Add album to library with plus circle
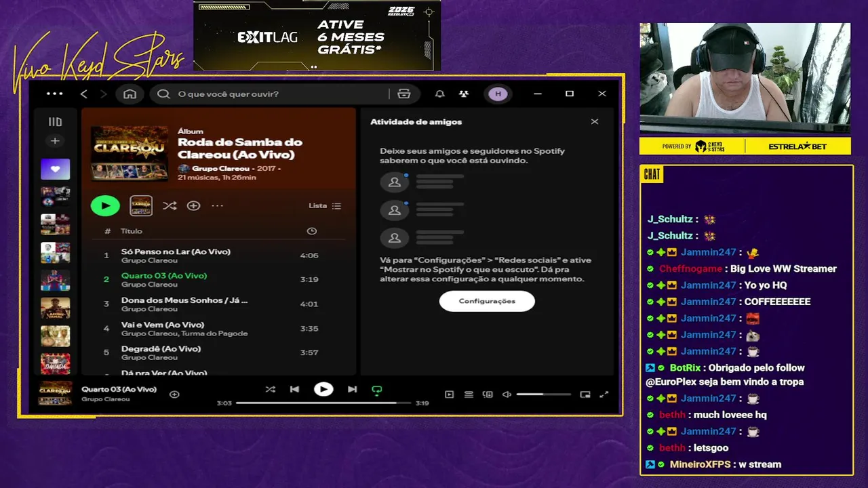Image resolution: width=868 pixels, height=488 pixels. pos(194,205)
